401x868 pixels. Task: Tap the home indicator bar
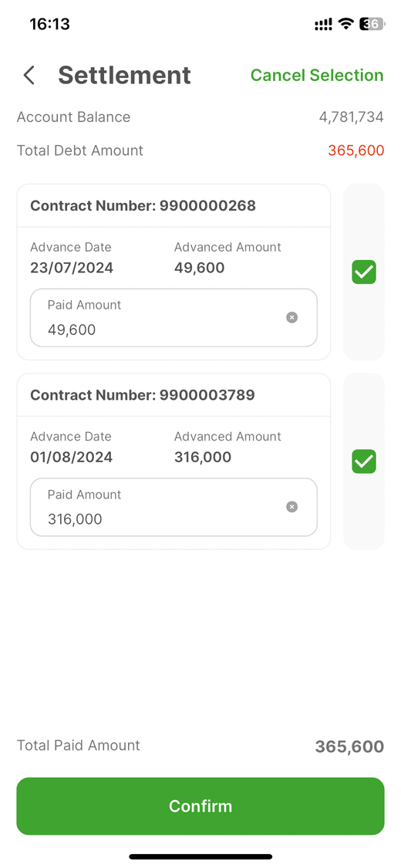[x=200, y=856]
